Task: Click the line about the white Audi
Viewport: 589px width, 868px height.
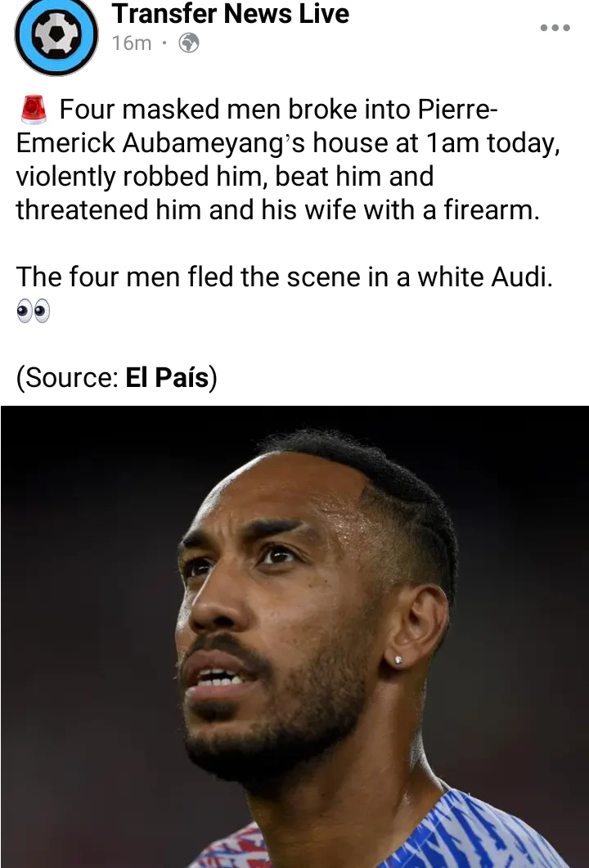Action: point(284,277)
